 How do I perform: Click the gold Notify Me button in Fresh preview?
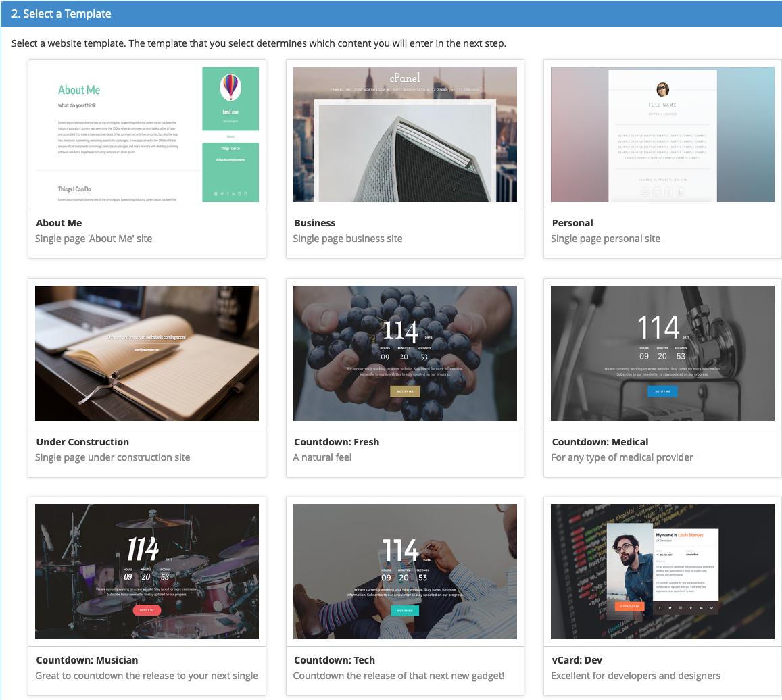pyautogui.click(x=405, y=391)
